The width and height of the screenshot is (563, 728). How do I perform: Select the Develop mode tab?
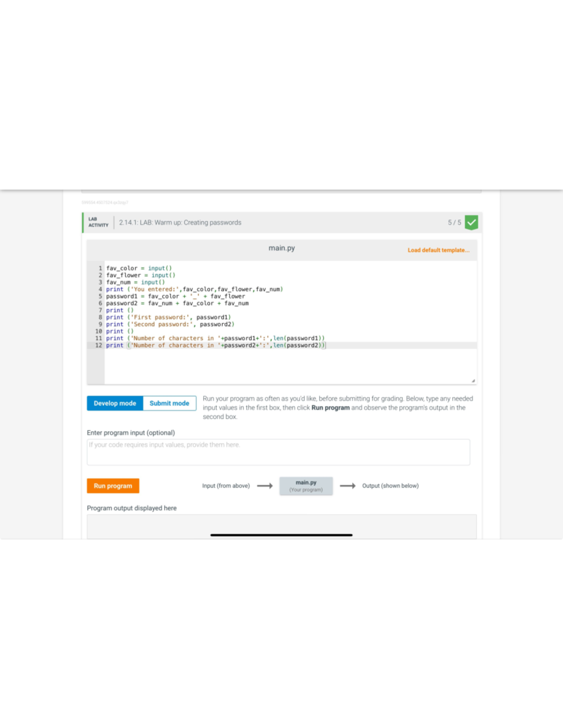click(x=115, y=403)
